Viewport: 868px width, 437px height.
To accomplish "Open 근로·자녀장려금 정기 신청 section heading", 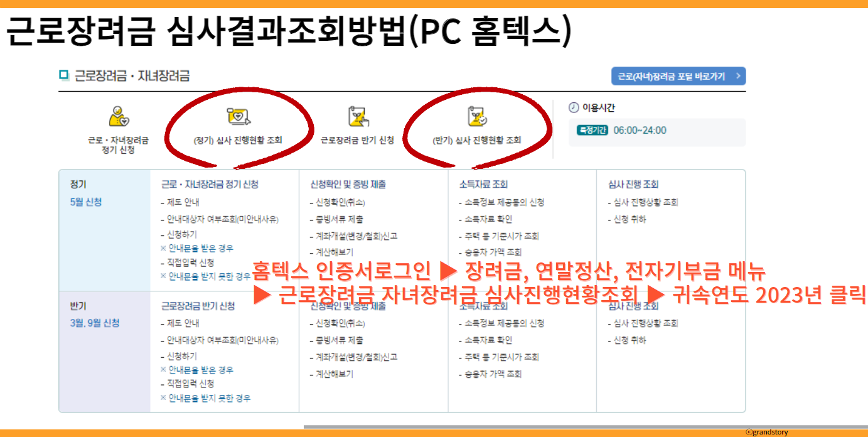I will coord(210,185).
